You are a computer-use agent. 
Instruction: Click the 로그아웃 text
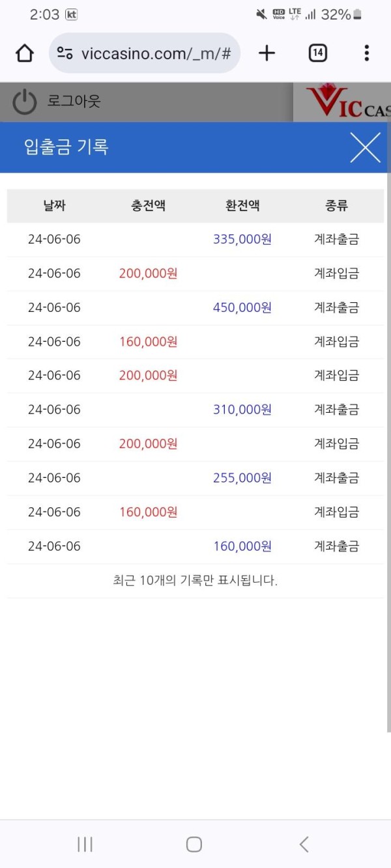point(74,102)
